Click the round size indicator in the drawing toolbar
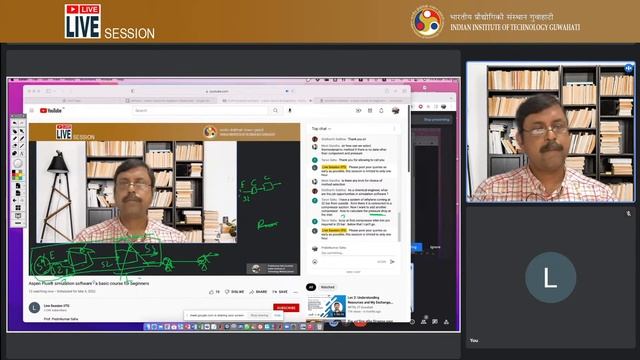Viewport: 640px width, 360px height. click(x=18, y=163)
